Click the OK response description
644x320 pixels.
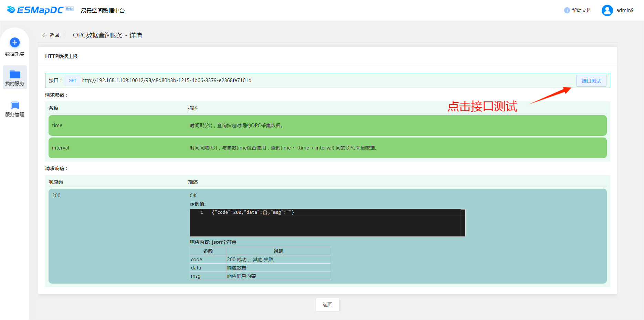click(x=193, y=196)
